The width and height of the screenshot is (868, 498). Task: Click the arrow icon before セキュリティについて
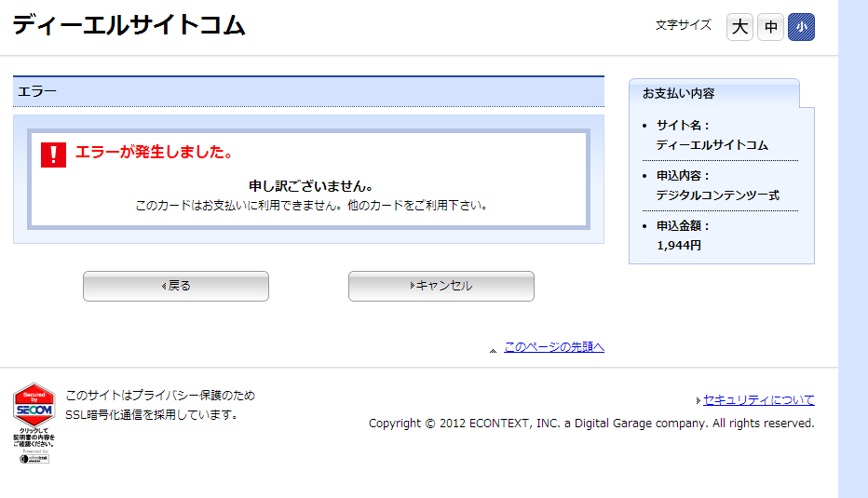(x=698, y=400)
